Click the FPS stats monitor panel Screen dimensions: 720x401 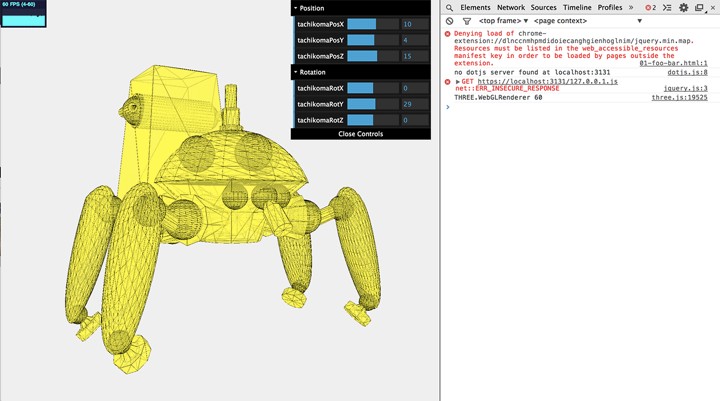23,14
